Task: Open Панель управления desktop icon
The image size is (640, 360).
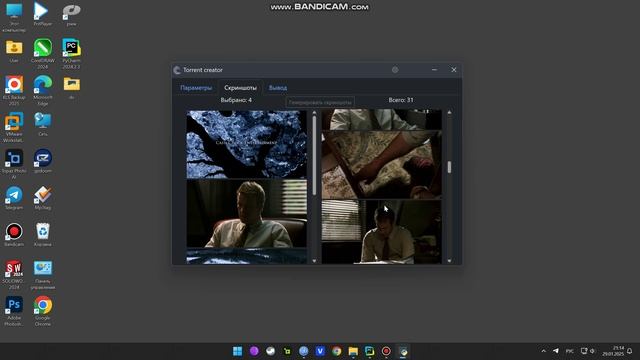Action: tap(42, 274)
